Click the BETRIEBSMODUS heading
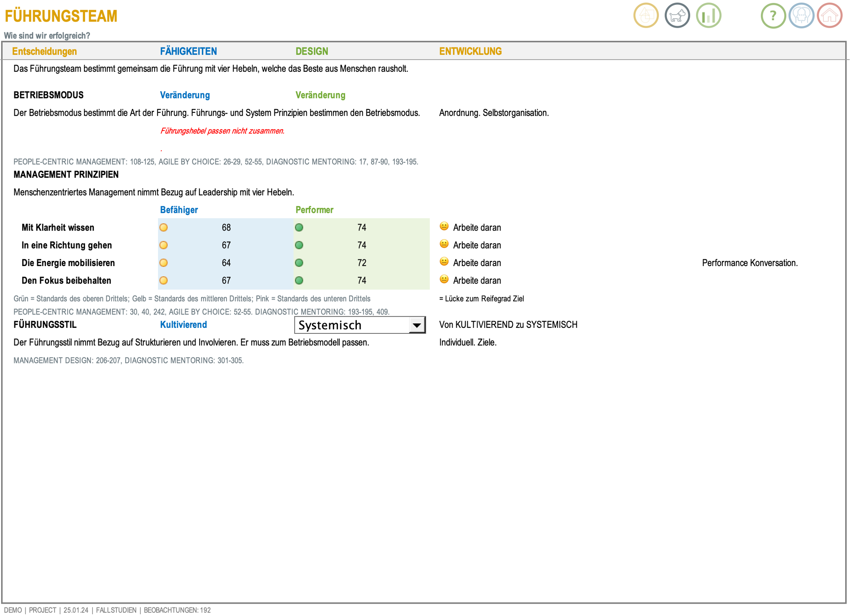 pos(49,95)
